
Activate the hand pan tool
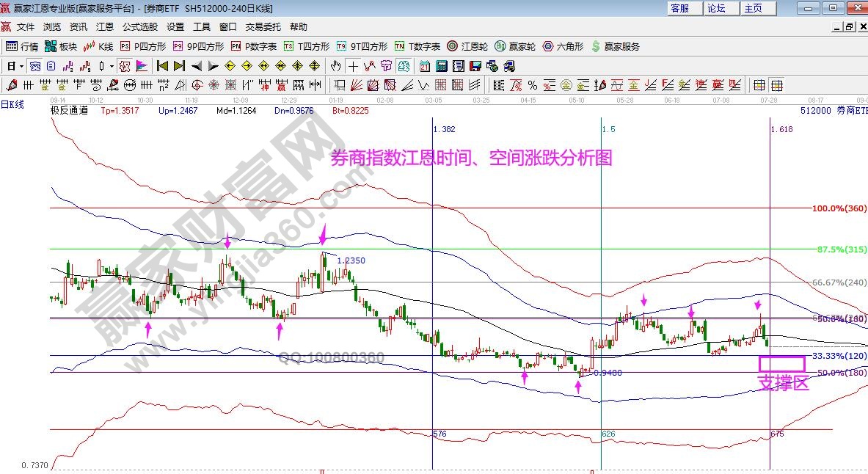tap(334, 65)
